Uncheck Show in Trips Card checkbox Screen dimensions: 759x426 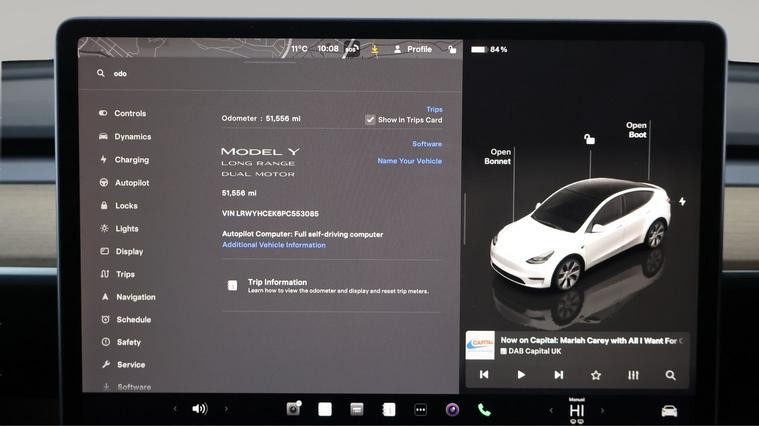point(371,119)
